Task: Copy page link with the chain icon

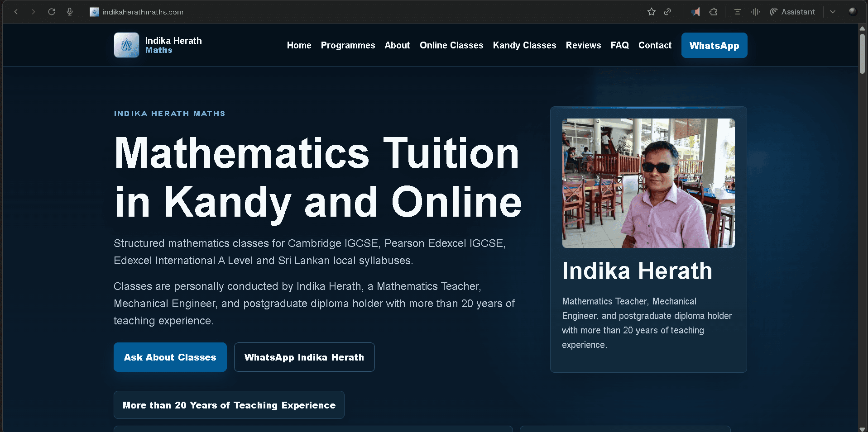Action: pos(667,12)
